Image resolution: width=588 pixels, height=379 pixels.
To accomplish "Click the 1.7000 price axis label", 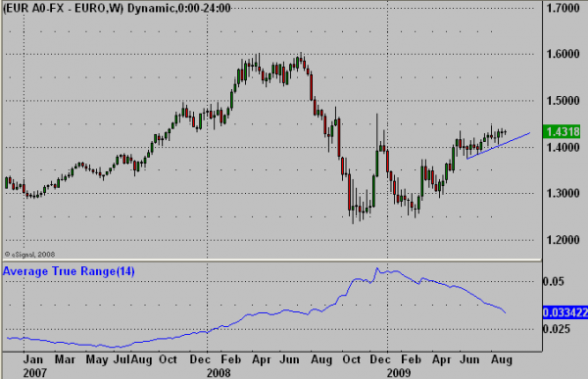I will coord(563,8).
